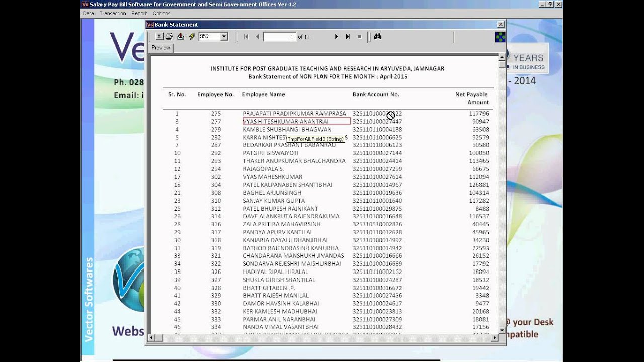
Task: Go to the previous report page
Action: [x=257, y=36]
